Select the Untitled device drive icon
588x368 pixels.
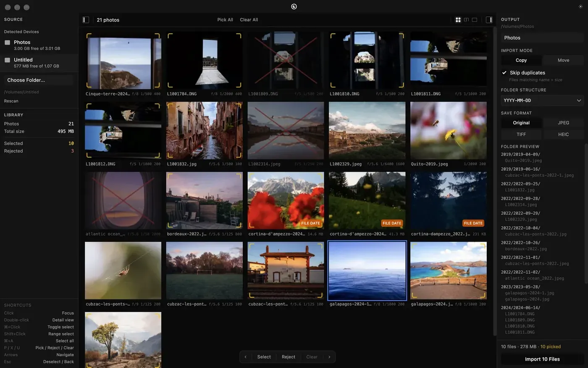pos(7,60)
